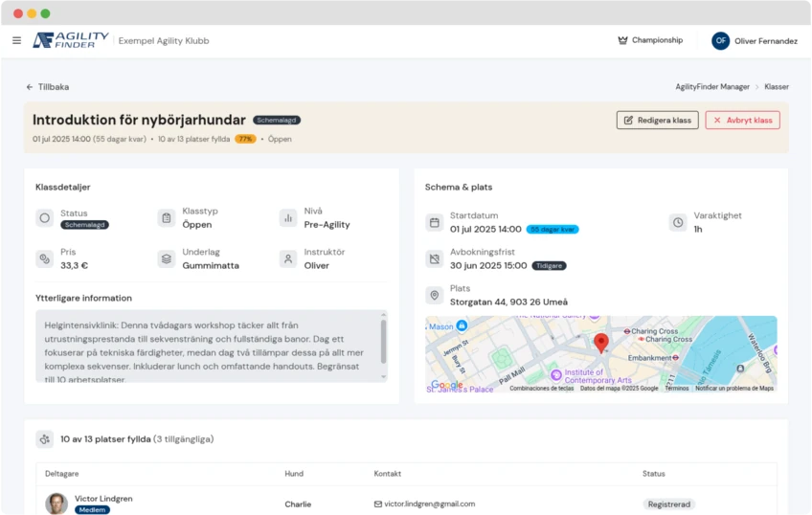Click the Klasstyp clipboard icon

[x=167, y=218]
